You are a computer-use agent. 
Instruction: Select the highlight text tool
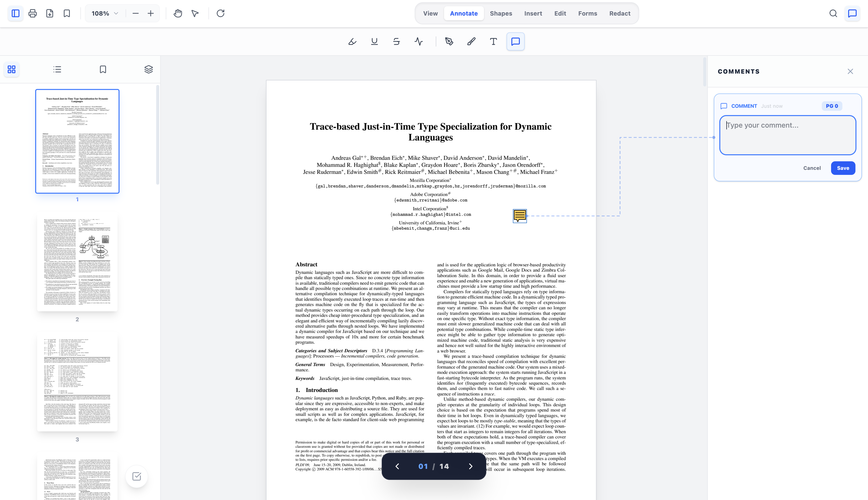pyautogui.click(x=352, y=41)
